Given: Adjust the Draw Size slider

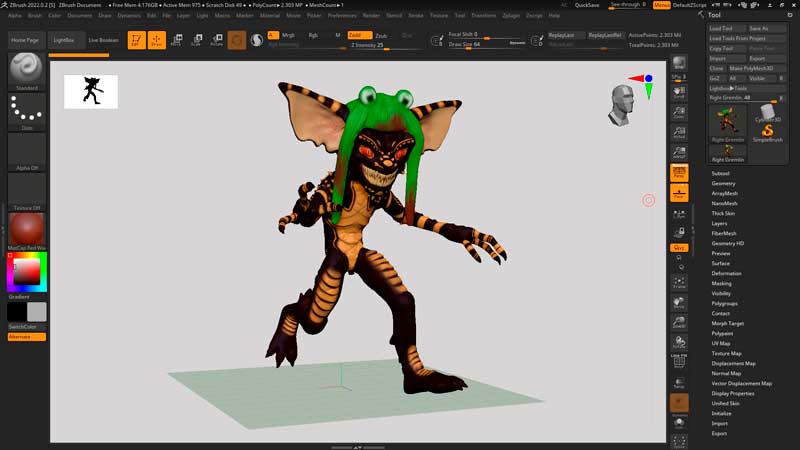Looking at the screenshot, I should pos(486,44).
